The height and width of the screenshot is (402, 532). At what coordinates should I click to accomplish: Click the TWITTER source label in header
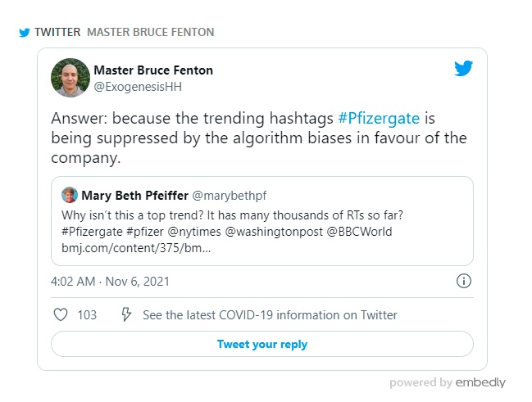[x=57, y=32]
